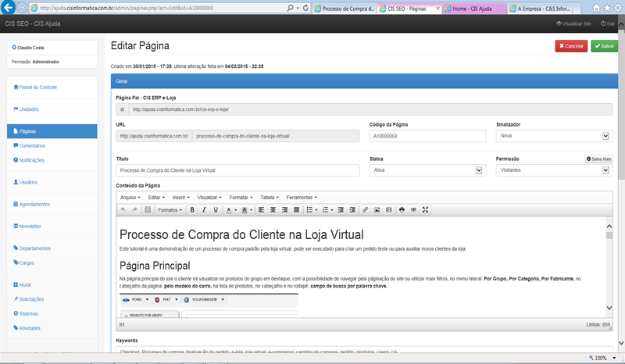Open the Permissão dropdown showing Visitantes

[554, 170]
